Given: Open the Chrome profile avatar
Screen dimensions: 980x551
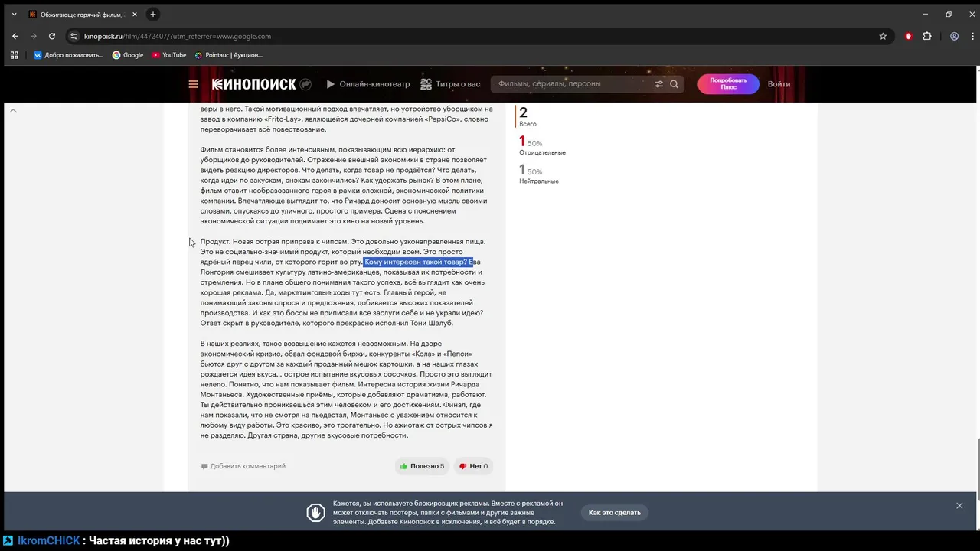Looking at the screenshot, I should tap(954, 36).
